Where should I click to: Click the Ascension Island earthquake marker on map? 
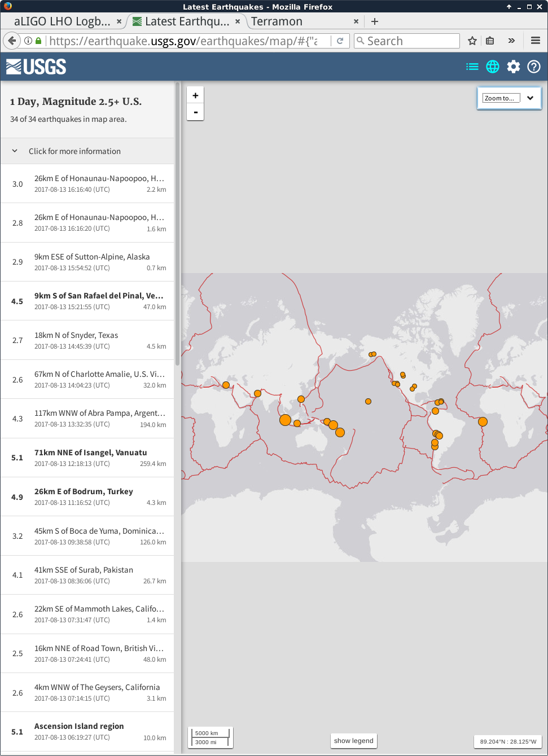(x=483, y=421)
